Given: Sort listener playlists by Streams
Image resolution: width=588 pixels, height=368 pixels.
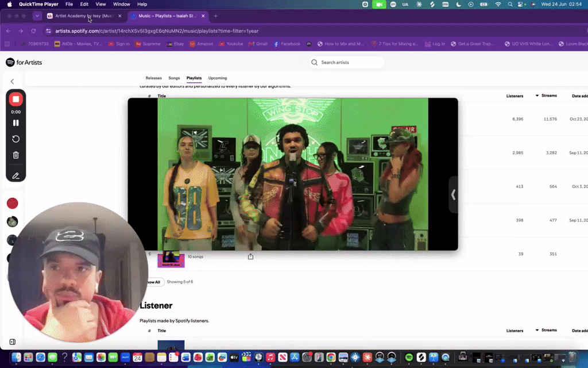Looking at the screenshot, I should tap(546, 330).
